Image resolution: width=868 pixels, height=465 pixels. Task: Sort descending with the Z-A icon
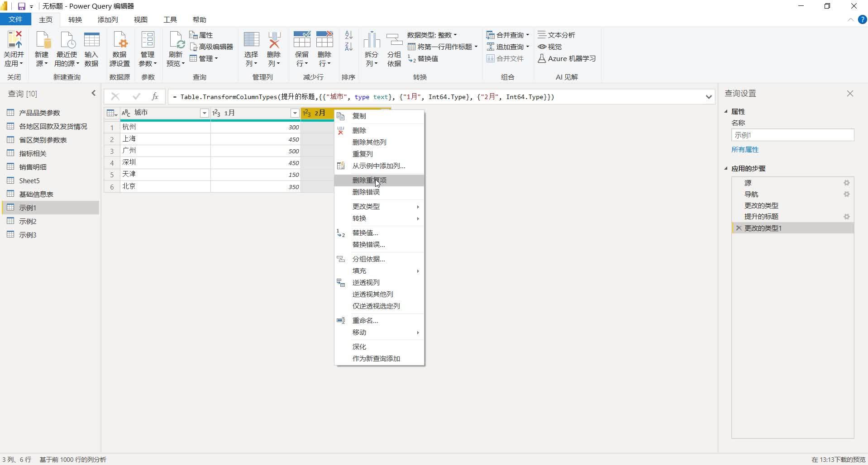click(x=348, y=47)
